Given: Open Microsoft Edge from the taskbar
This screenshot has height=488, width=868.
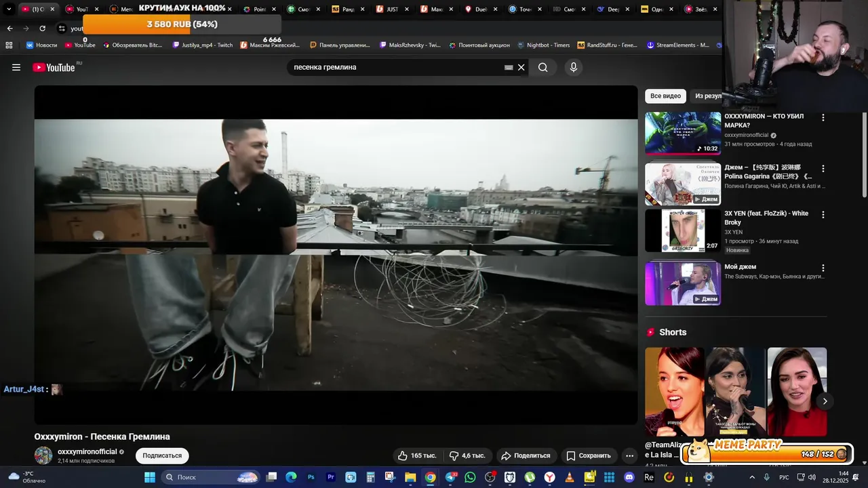Looking at the screenshot, I should (292, 477).
